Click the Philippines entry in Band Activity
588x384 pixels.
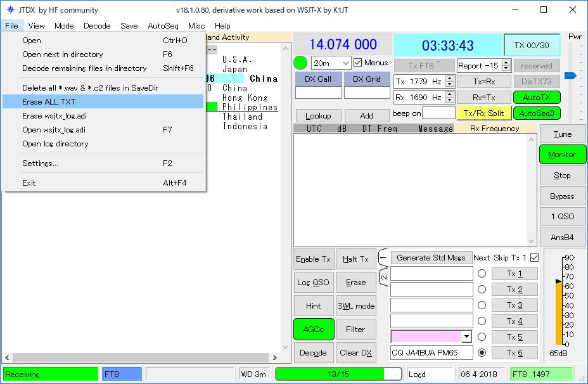250,107
